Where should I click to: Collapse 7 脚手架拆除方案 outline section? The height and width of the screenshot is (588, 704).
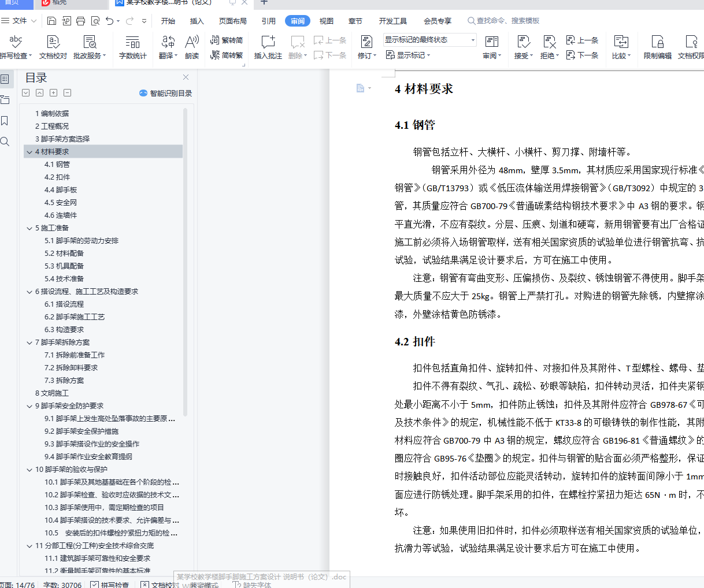[29, 343]
